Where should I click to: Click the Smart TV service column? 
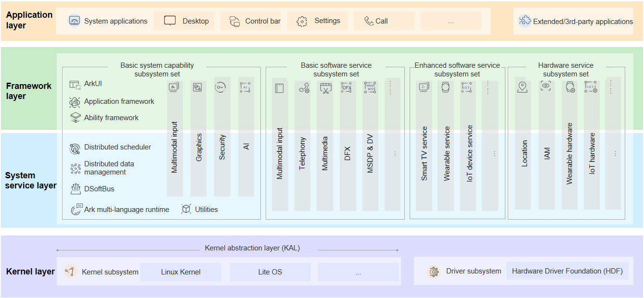click(x=424, y=149)
